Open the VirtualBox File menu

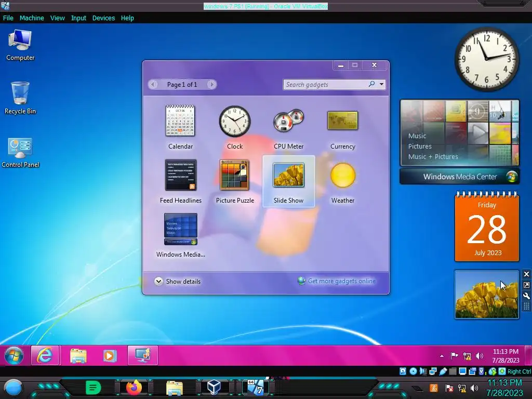pos(8,18)
